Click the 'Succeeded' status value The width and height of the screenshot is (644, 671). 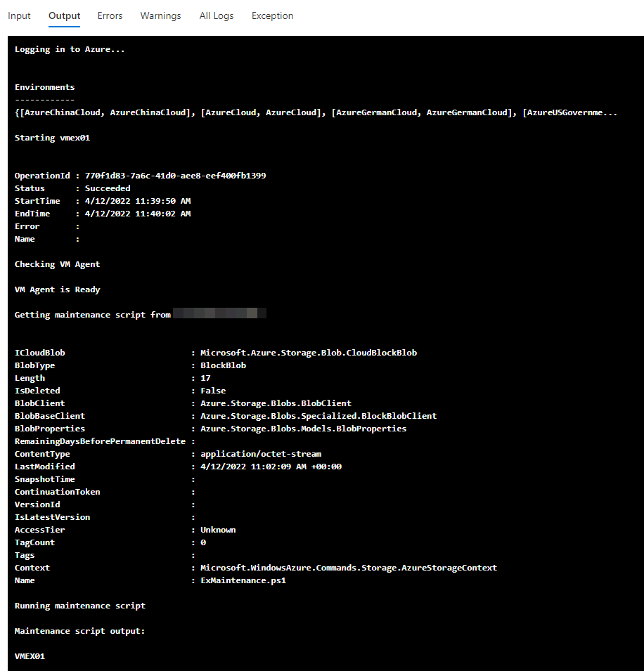coord(108,188)
